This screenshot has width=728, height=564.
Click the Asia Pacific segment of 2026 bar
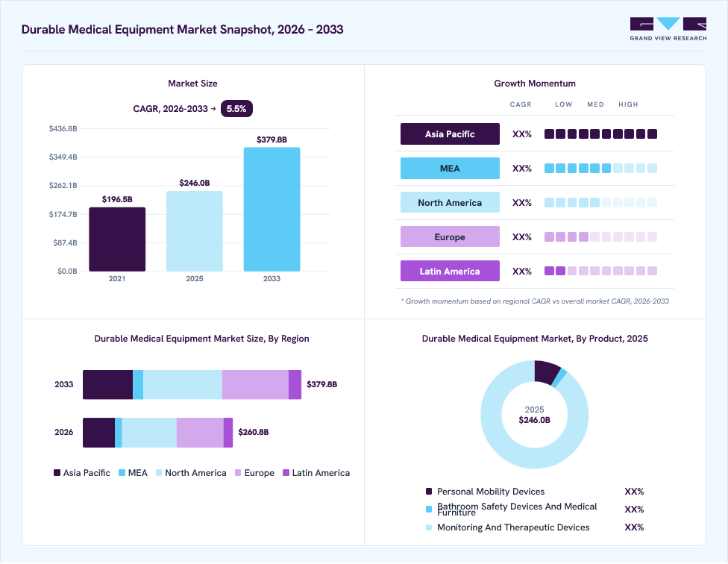tap(99, 433)
